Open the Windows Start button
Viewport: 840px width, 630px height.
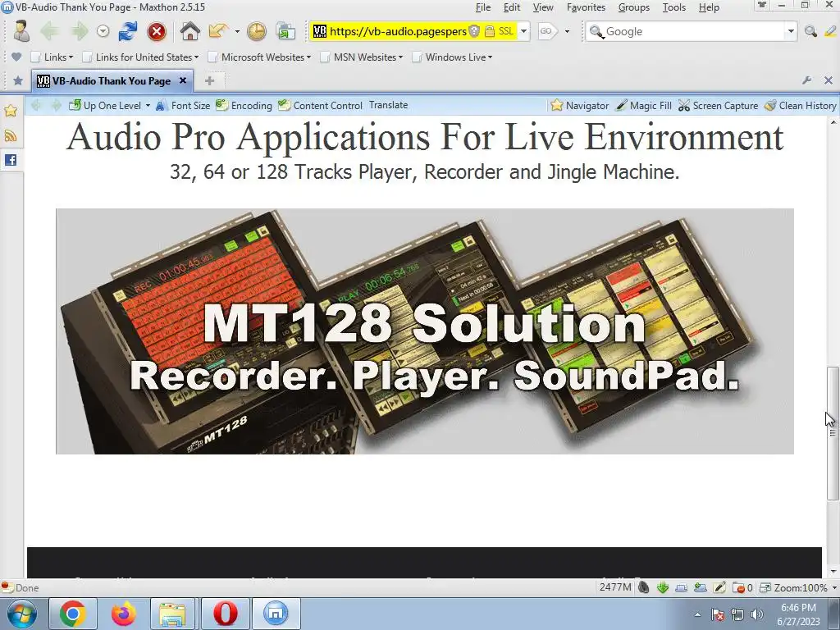click(x=21, y=614)
